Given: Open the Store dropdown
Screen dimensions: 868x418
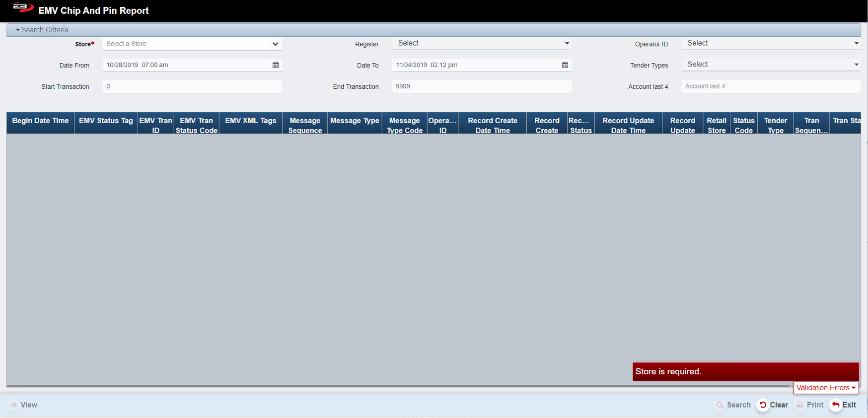Looking at the screenshot, I should point(192,44).
